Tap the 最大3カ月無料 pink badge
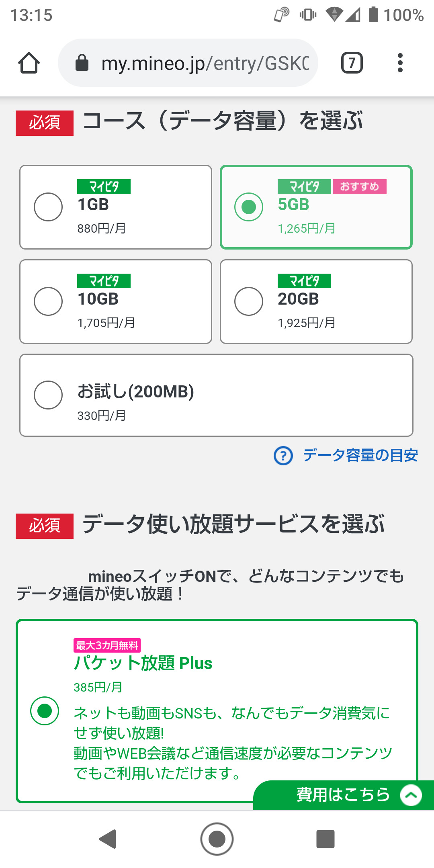The image size is (434, 868). click(x=107, y=645)
